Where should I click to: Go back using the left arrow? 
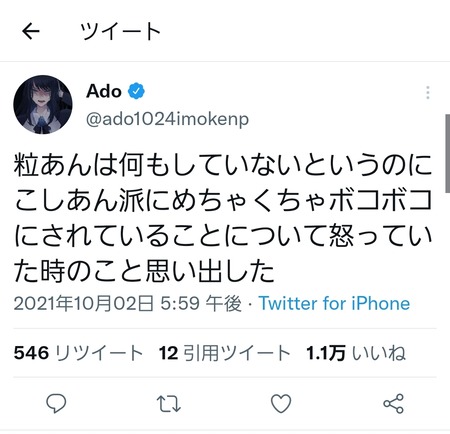(x=31, y=31)
